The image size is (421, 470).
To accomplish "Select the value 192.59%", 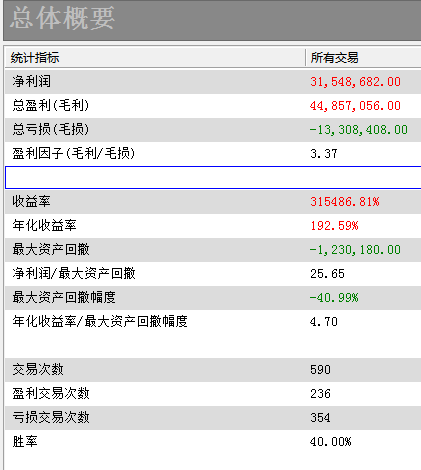I will tap(334, 226).
